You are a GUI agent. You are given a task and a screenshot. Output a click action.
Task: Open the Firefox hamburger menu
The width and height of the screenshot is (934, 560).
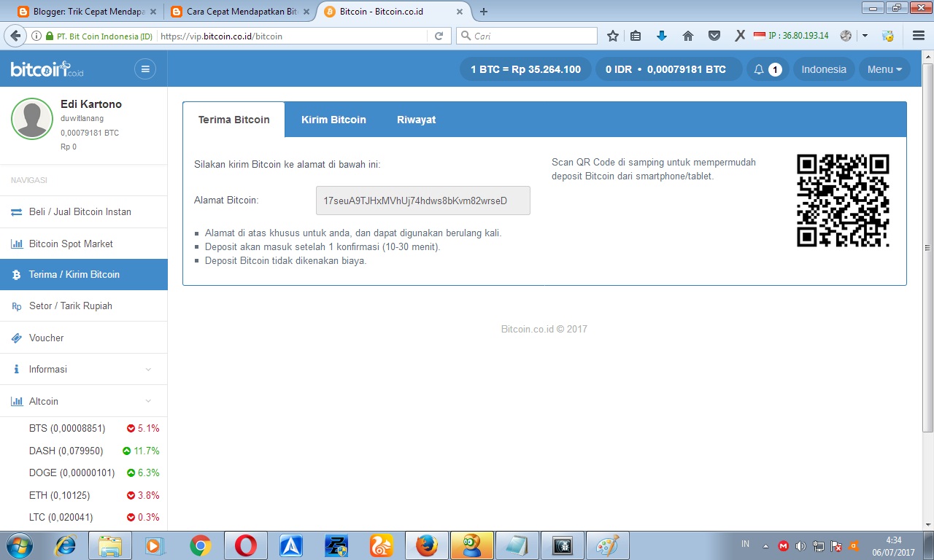918,36
